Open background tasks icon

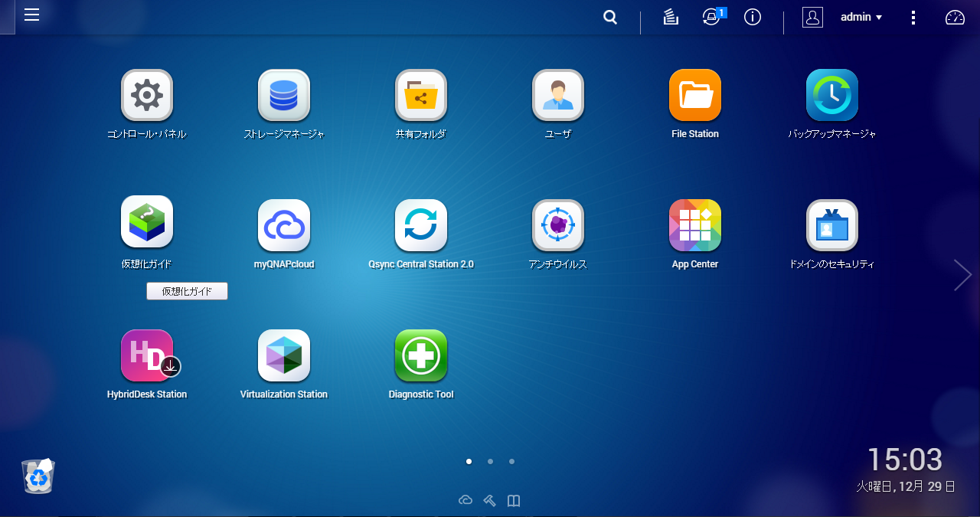[671, 17]
